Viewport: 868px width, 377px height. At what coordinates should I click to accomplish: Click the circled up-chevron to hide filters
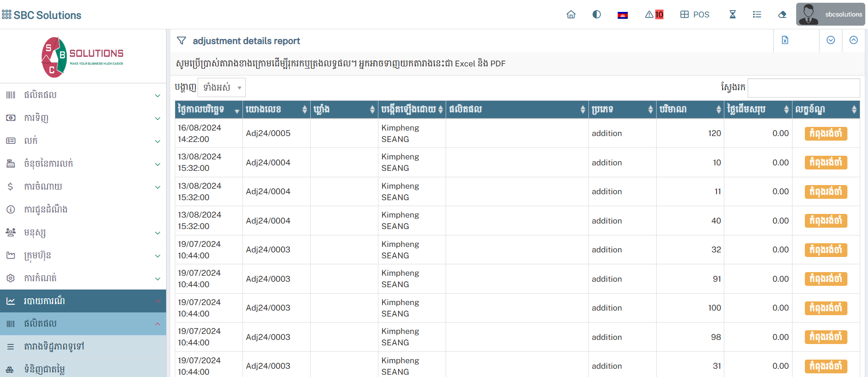click(x=853, y=40)
